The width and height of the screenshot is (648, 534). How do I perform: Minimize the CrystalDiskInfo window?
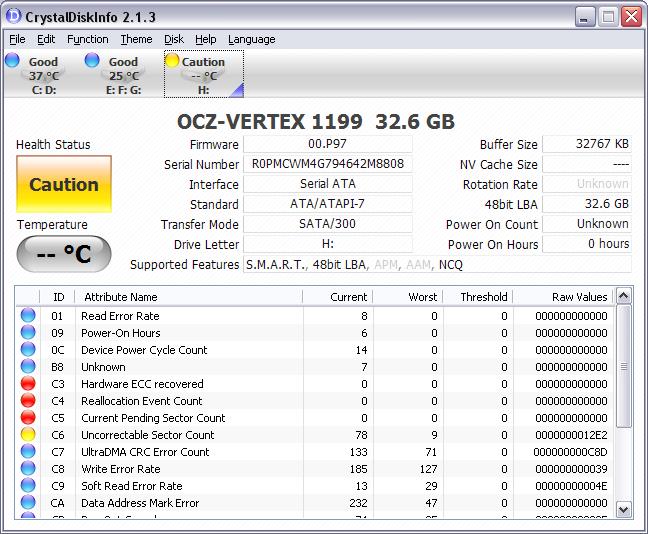585,17
